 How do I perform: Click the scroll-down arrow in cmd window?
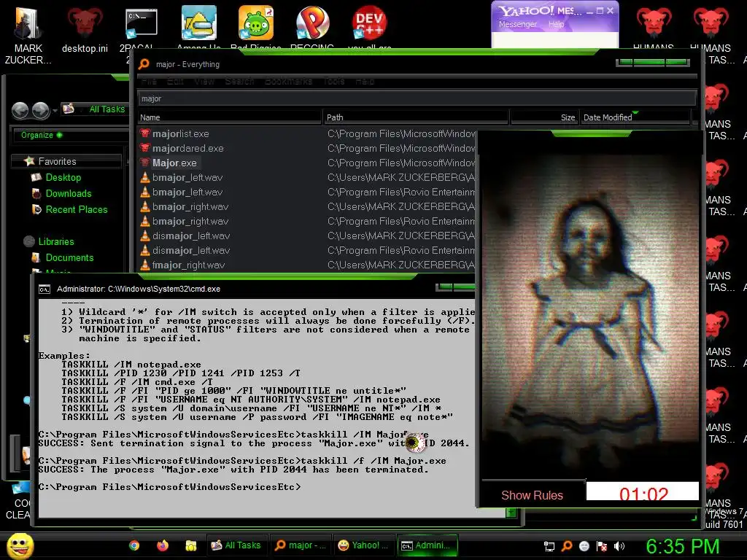511,513
